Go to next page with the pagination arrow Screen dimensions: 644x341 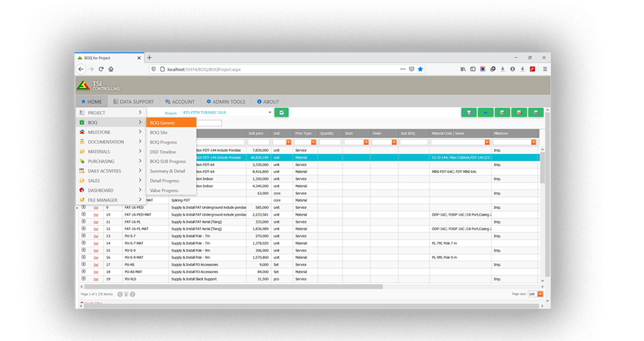pos(133,294)
